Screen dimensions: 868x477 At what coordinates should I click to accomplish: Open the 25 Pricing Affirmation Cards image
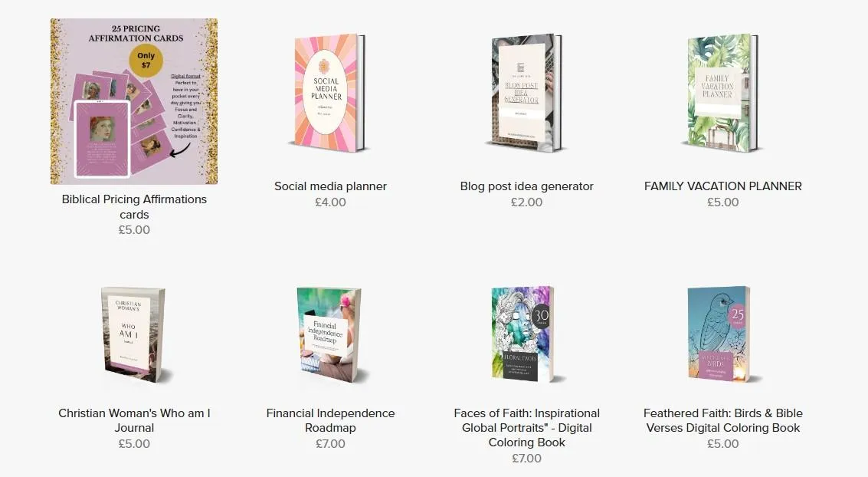tap(134, 101)
